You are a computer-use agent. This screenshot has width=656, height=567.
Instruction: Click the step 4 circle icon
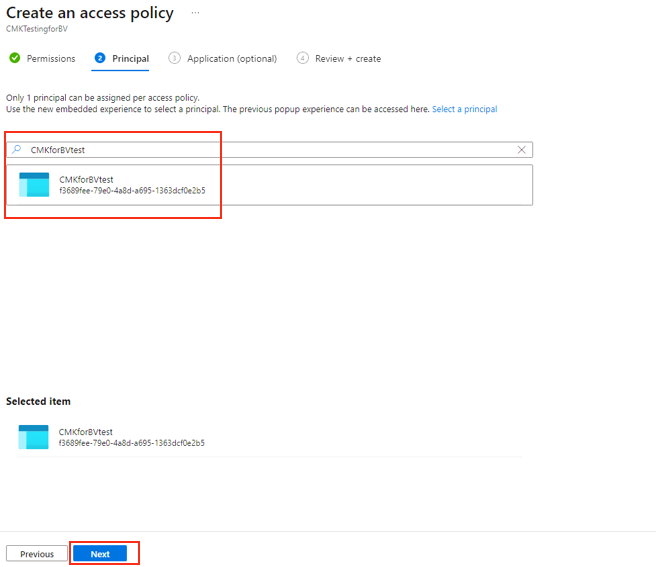coord(302,58)
